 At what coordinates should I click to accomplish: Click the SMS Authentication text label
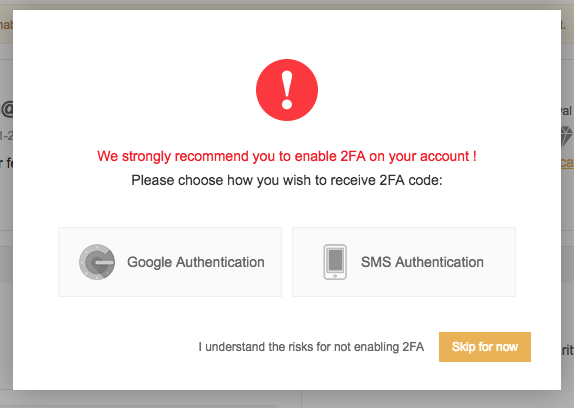pos(422,262)
